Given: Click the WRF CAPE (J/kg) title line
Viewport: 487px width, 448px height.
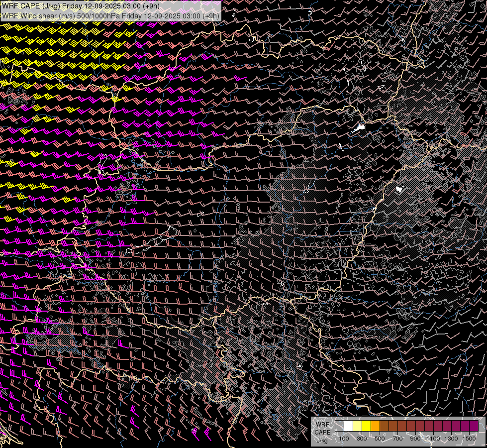Looking at the screenshot, I should 81,6.
